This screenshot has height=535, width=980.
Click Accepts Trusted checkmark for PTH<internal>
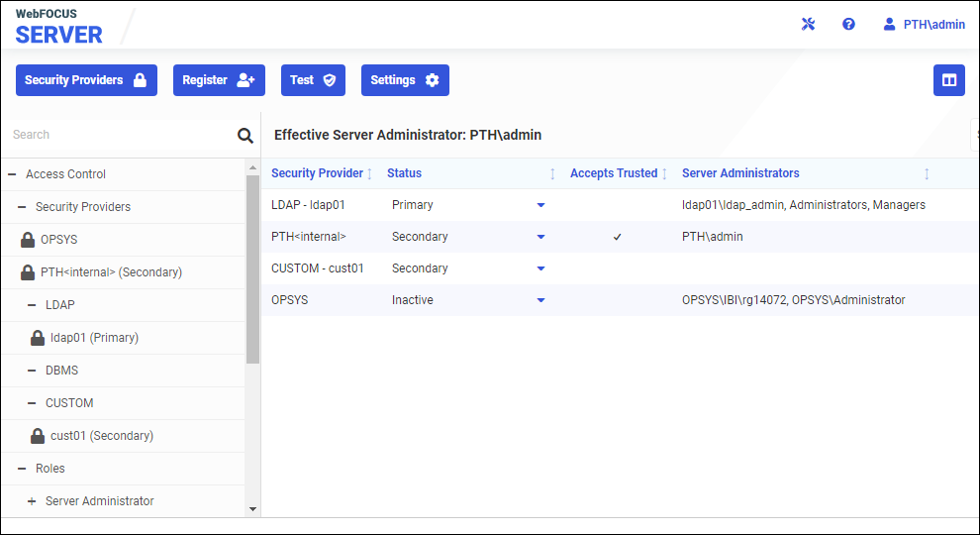(x=617, y=237)
